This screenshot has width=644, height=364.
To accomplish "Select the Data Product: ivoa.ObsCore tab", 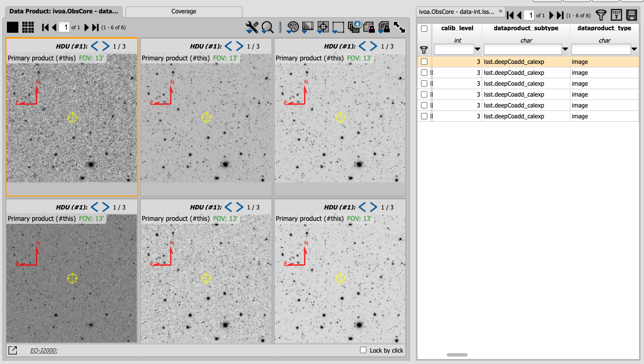I will pos(64,11).
